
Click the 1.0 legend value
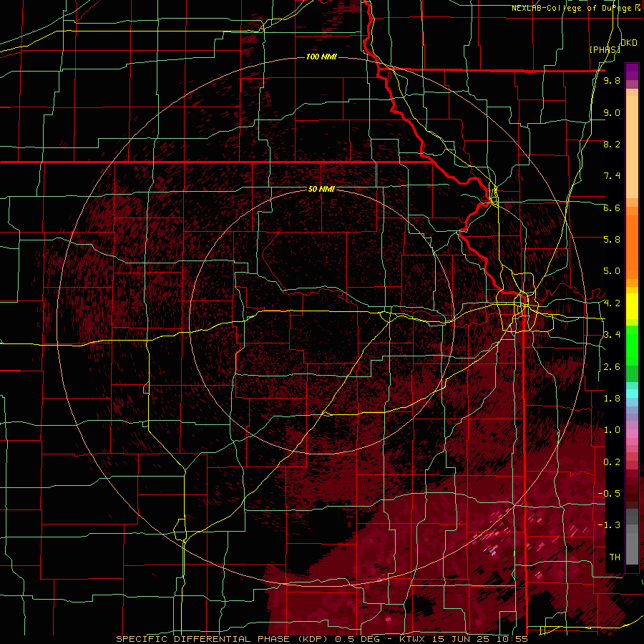(x=612, y=430)
